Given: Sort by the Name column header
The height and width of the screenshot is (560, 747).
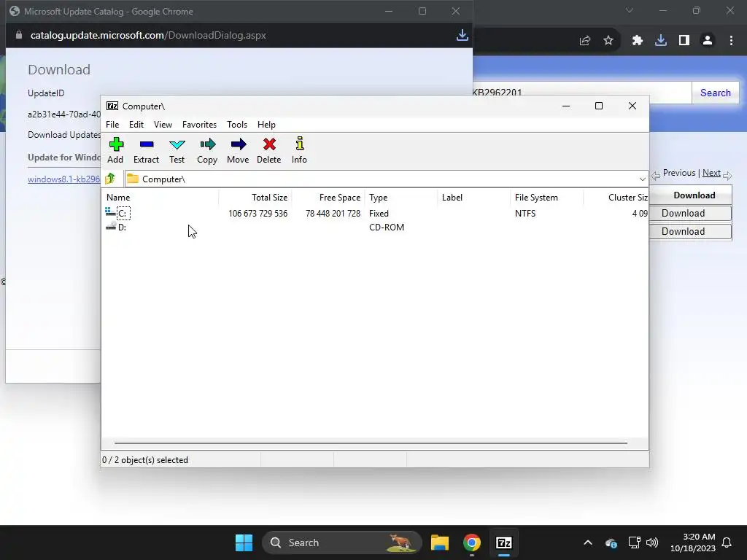Looking at the screenshot, I should [x=161, y=197].
